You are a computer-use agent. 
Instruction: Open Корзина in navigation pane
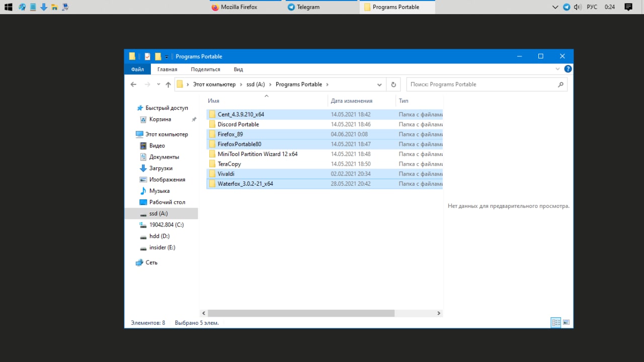tap(155, 119)
